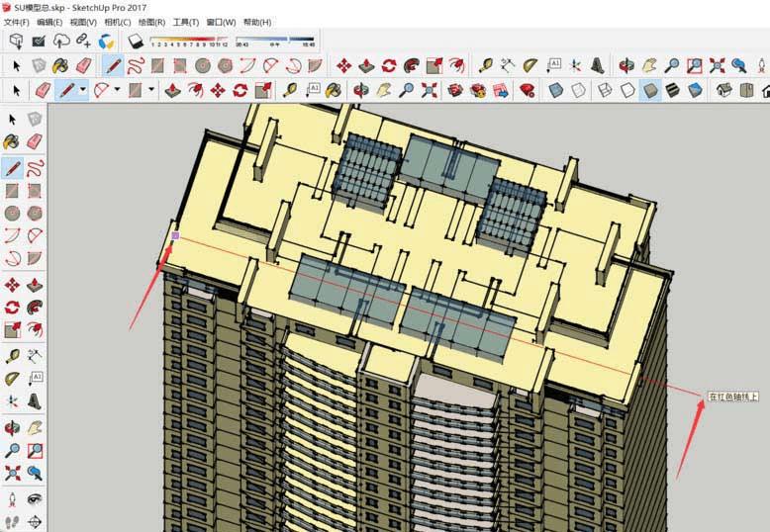This screenshot has width=770, height=532.
Task: Click the shadow time-of-day slider
Action: pos(275,40)
